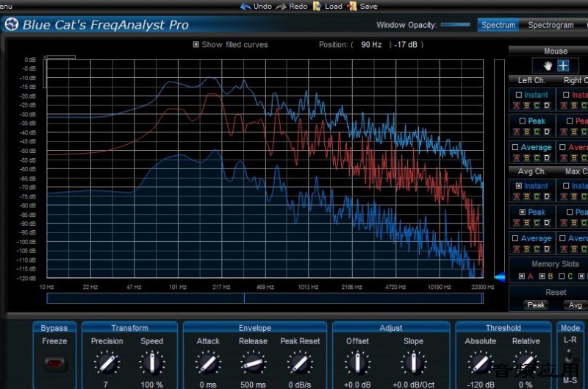Click the '-120 dB' Absolute value

pos(481,385)
